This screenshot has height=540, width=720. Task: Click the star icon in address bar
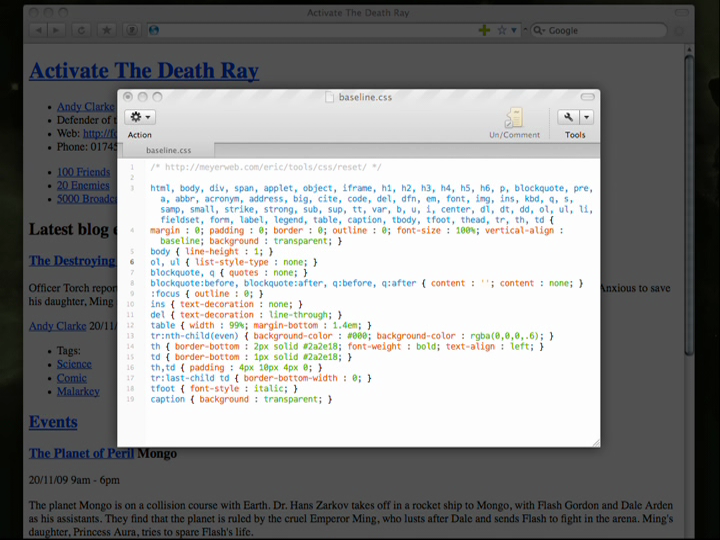click(x=502, y=30)
